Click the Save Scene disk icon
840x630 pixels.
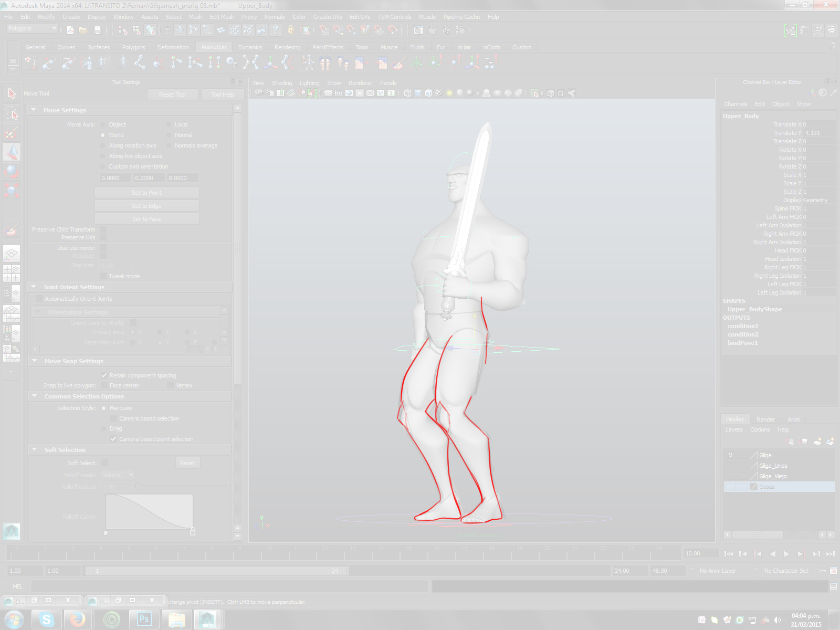(x=97, y=30)
